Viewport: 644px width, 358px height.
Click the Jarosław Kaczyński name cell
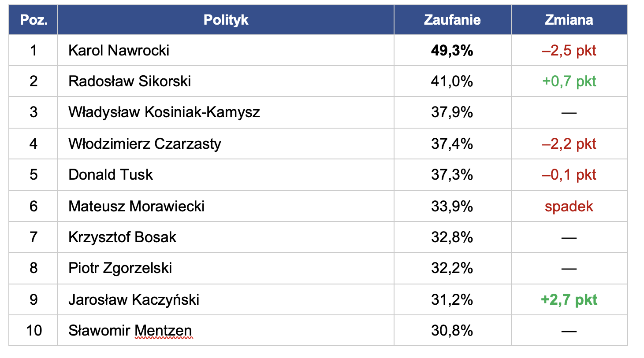134,300
